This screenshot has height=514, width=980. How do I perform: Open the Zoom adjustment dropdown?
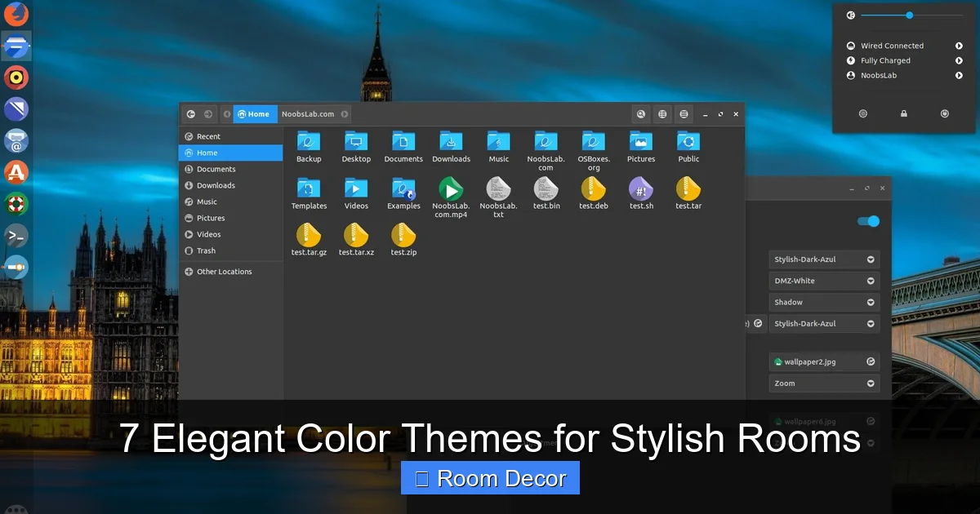824,383
